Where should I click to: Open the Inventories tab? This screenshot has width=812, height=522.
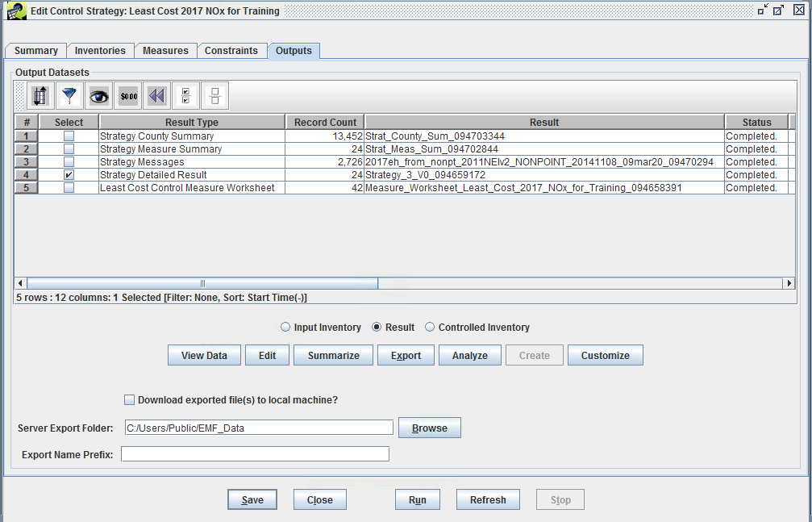click(100, 50)
